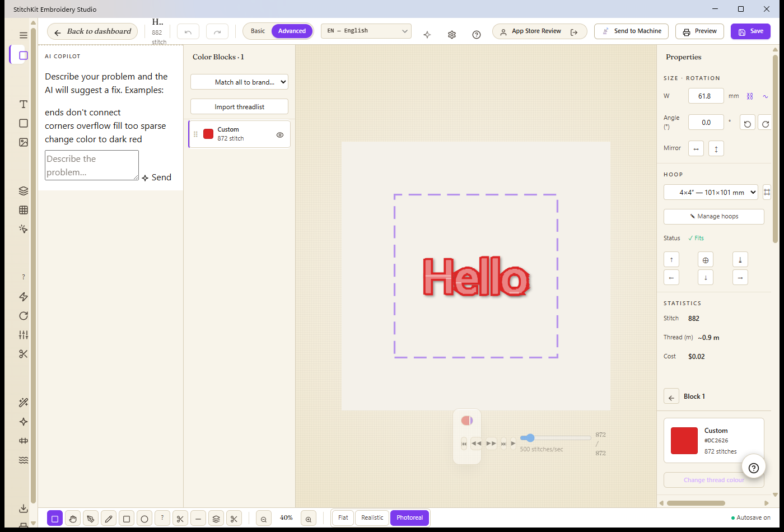The image size is (784, 532).
Task: Expand the Match all to brand dropdown
Action: click(239, 82)
